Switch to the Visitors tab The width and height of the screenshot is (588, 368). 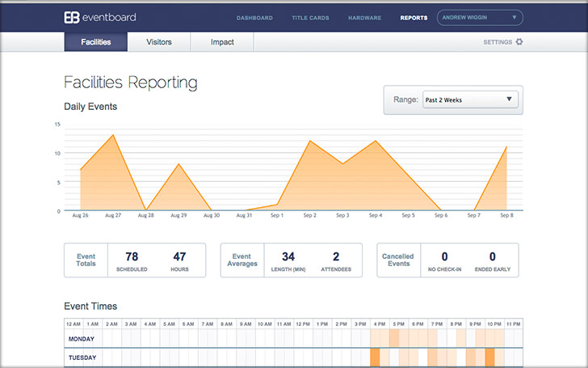click(158, 42)
